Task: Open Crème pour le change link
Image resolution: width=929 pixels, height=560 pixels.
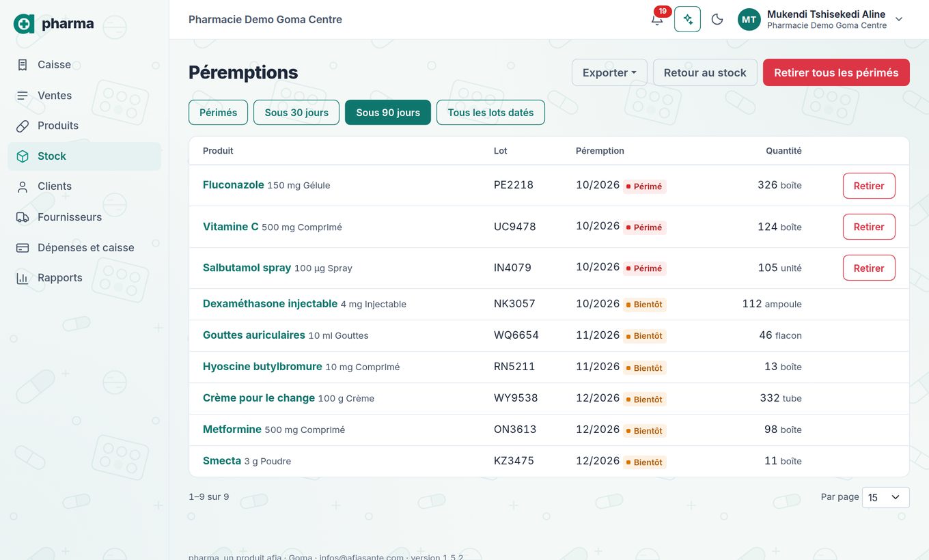Action: point(259,398)
